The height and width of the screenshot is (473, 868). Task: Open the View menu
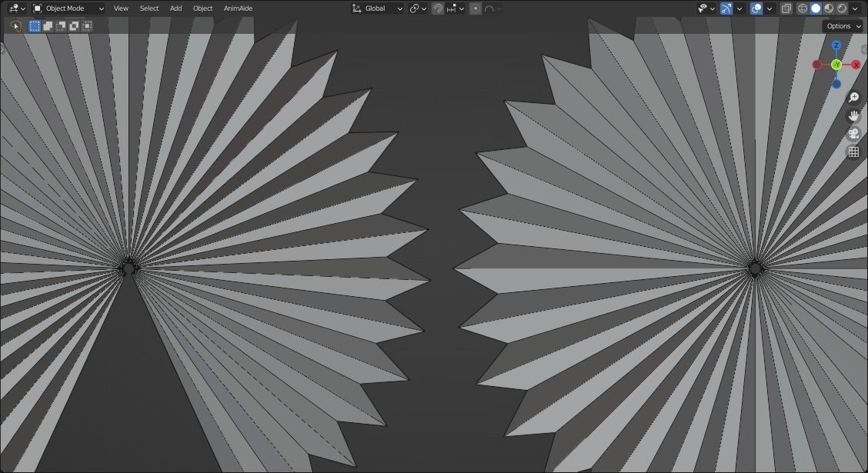121,8
